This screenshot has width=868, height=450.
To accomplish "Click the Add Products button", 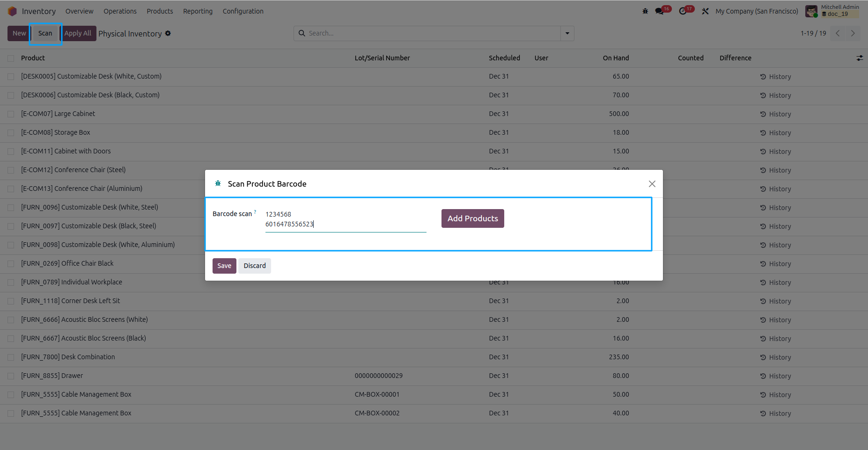I will tap(472, 218).
